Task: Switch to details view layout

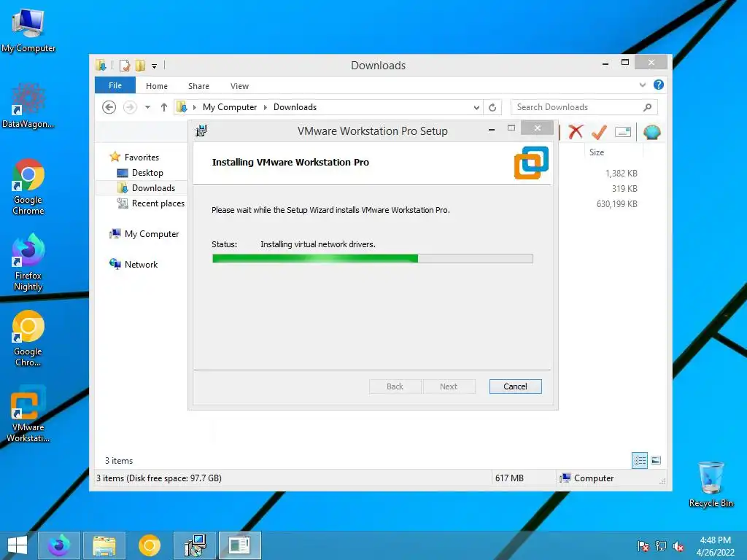Action: click(640, 461)
